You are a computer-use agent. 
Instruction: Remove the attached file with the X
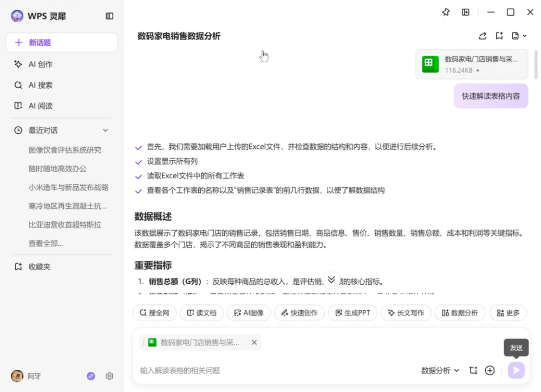[x=255, y=342]
